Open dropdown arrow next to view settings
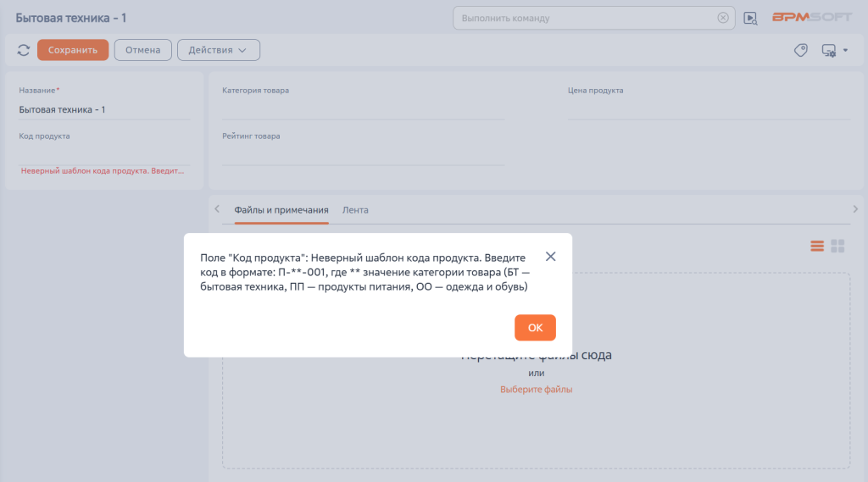Viewport: 868px width, 482px height. coord(845,51)
